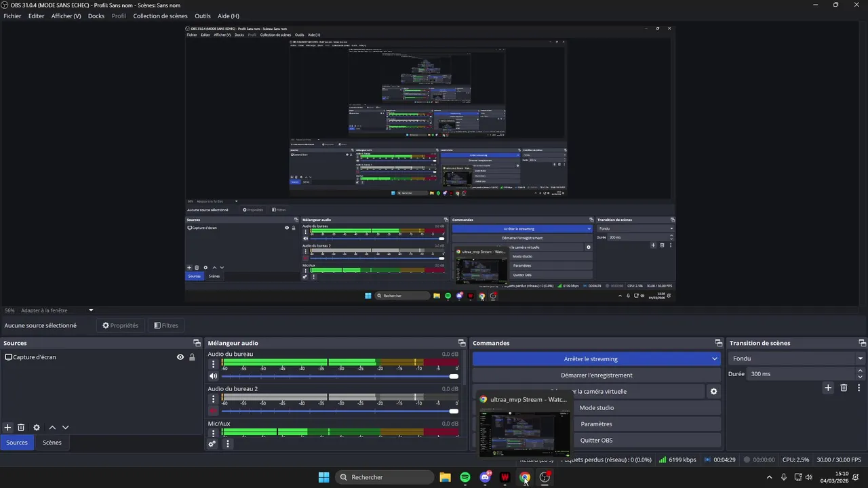Image resolution: width=868 pixels, height=488 pixels.
Task: Open the Outils menu
Action: [202, 16]
